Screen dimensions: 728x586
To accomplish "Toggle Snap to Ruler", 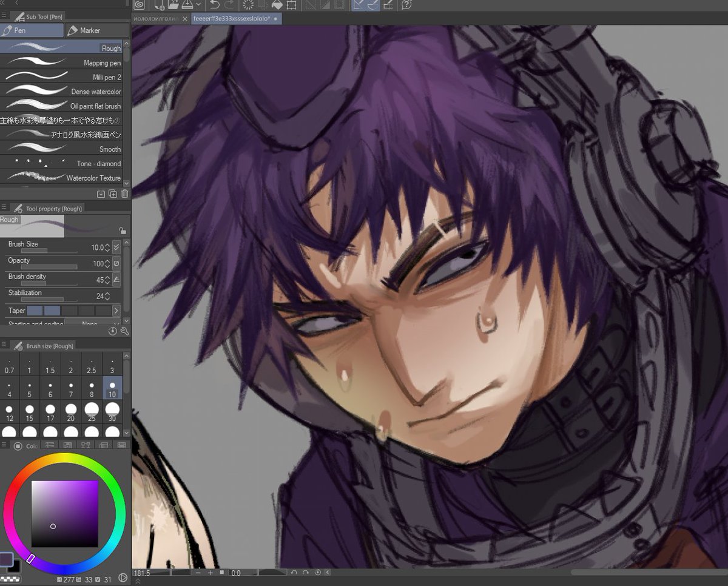I will tap(359, 5).
